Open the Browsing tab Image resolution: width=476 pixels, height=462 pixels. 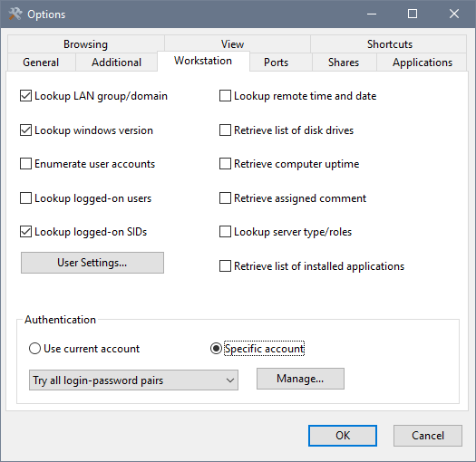(x=85, y=44)
